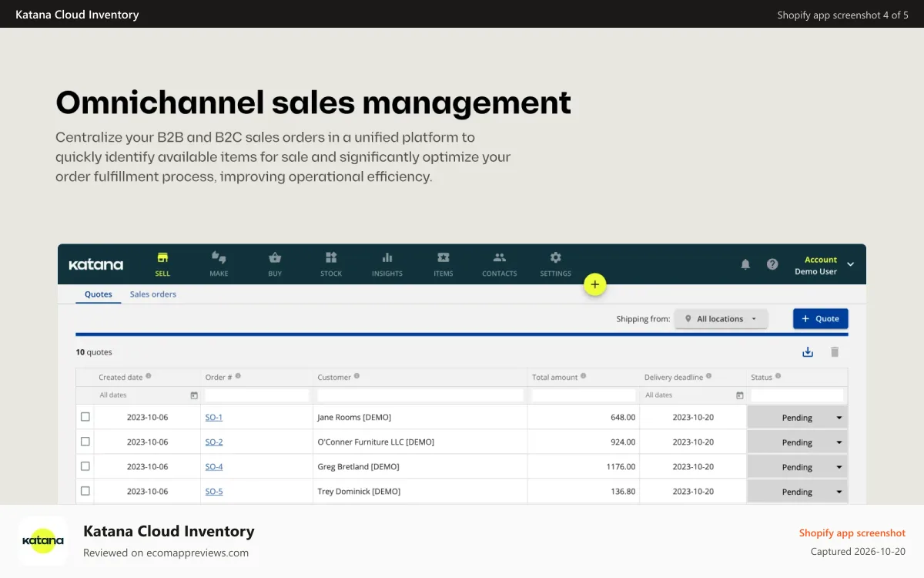Click info icon next to Customer
This screenshot has width=924, height=578.
[357, 376]
